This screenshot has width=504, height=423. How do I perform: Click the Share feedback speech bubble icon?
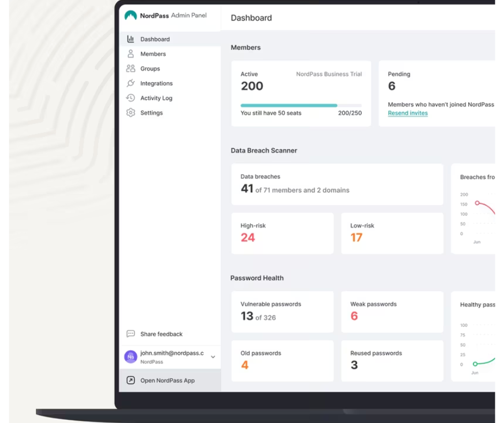point(130,334)
